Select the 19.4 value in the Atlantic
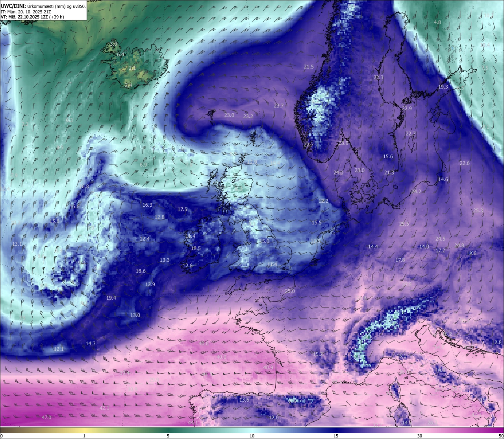Image resolution: width=504 pixels, height=439 pixels. tap(111, 298)
